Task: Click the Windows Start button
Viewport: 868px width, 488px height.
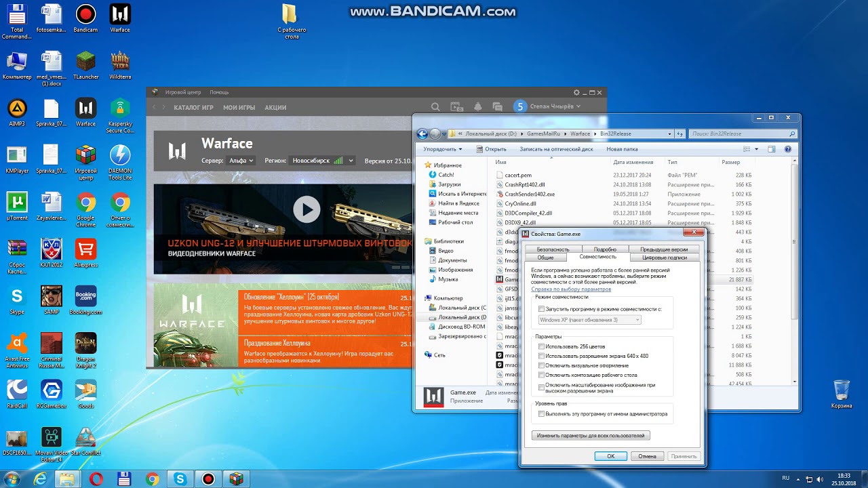Action: click(x=12, y=479)
